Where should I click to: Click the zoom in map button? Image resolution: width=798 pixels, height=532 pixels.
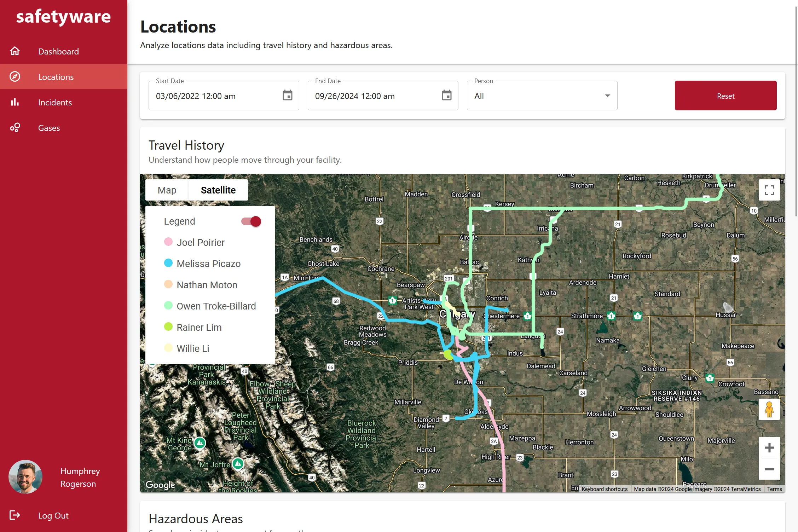pyautogui.click(x=769, y=447)
